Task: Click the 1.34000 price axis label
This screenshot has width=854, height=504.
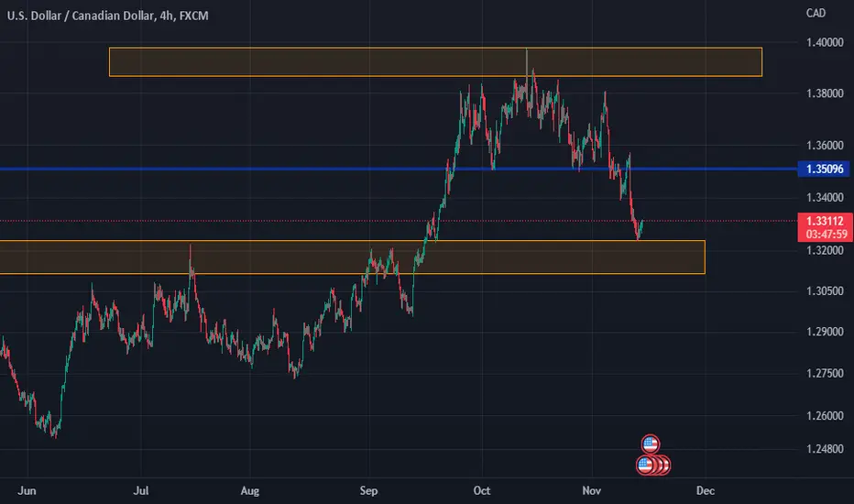Action: tap(825, 197)
